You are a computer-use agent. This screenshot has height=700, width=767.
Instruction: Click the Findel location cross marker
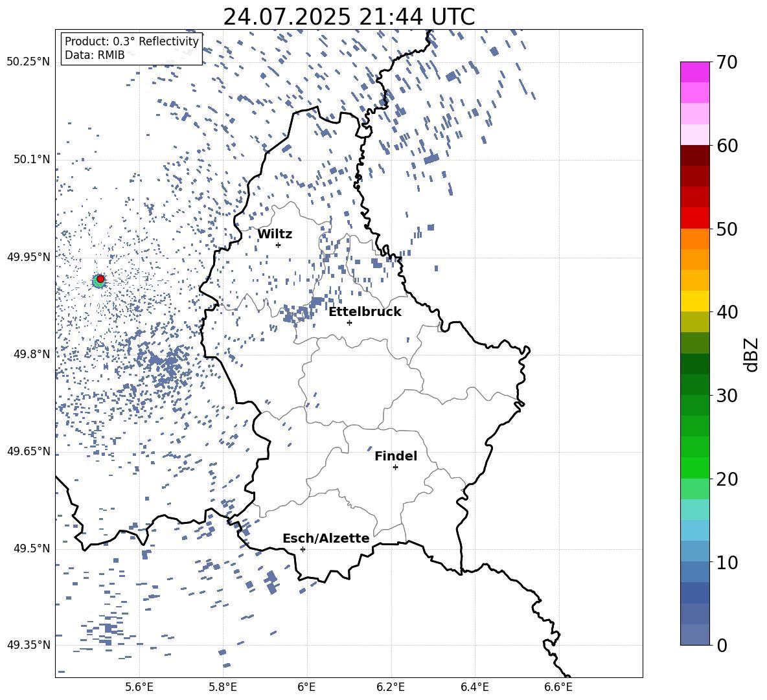[395, 468]
